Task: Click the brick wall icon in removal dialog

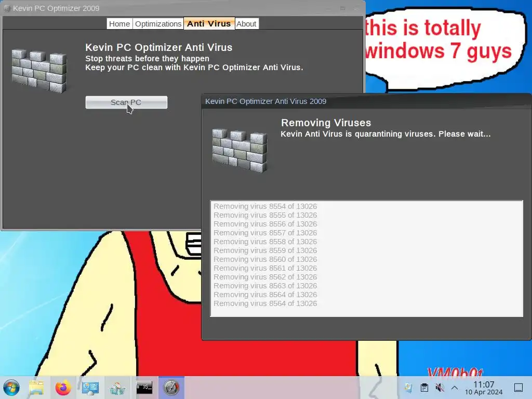Action: pos(240,150)
